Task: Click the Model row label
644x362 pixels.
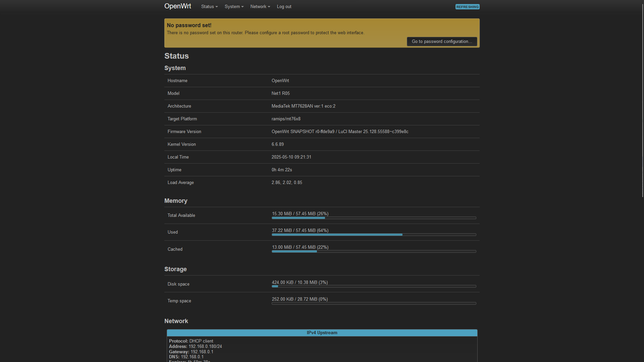Action: (x=173, y=94)
